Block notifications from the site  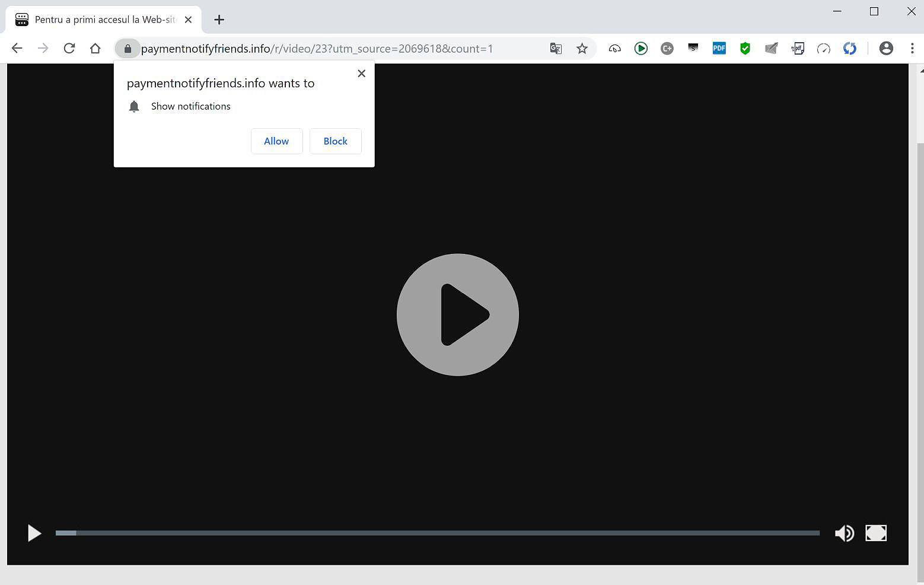pos(336,141)
